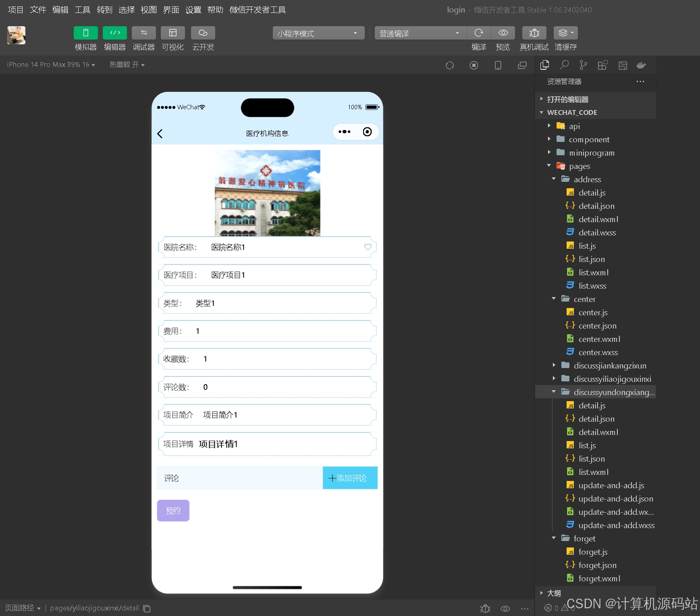The height and width of the screenshot is (616, 700).
Task: Open the 普通编译 compile mode dropdown
Action: click(x=420, y=33)
